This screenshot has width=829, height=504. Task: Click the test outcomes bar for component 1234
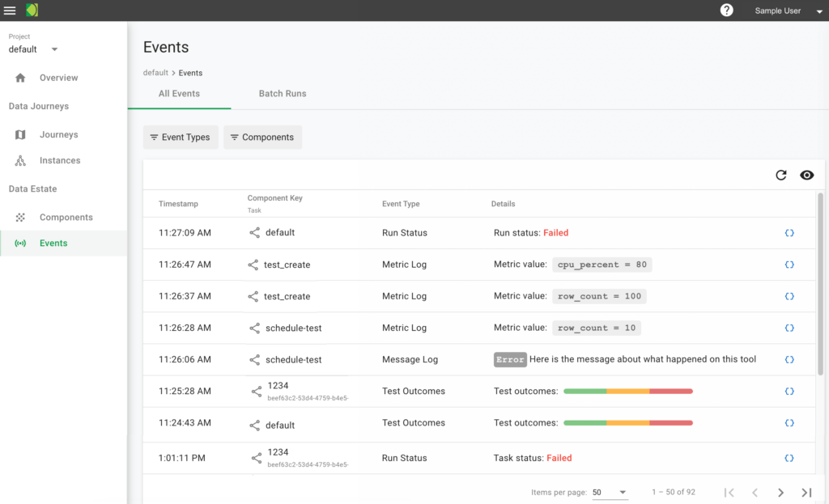point(629,391)
